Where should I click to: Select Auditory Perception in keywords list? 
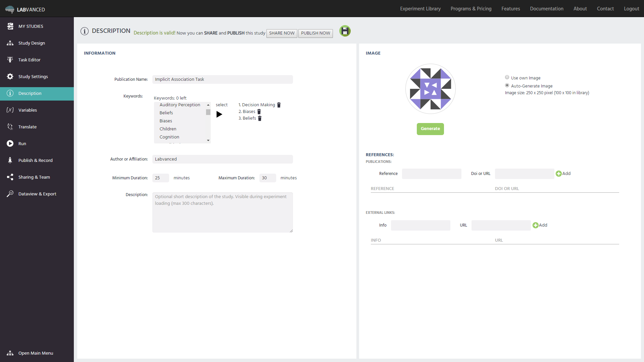180,105
